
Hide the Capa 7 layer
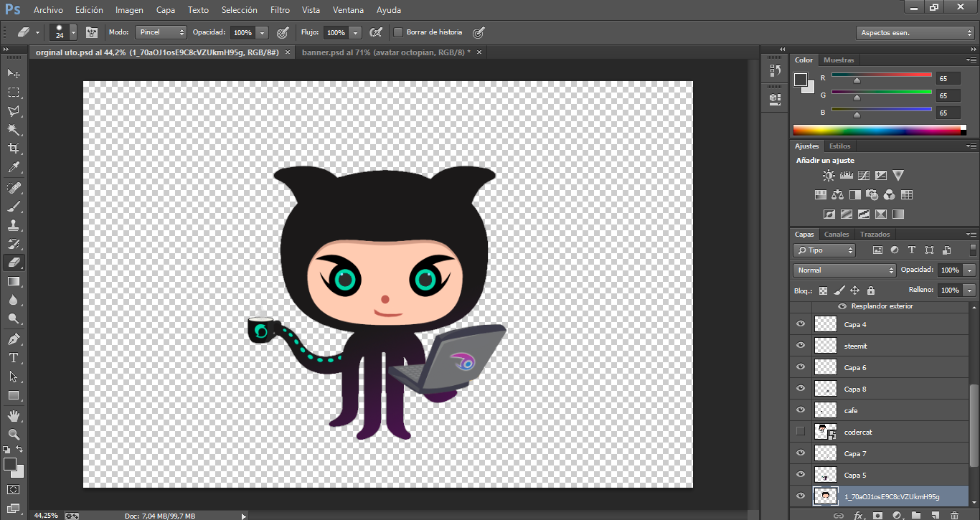(801, 453)
